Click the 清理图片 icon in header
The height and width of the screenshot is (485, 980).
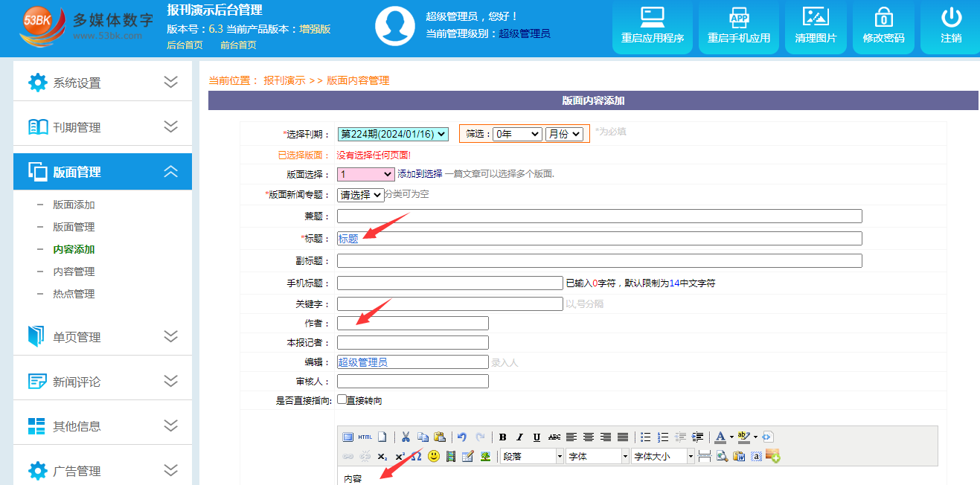click(x=816, y=27)
